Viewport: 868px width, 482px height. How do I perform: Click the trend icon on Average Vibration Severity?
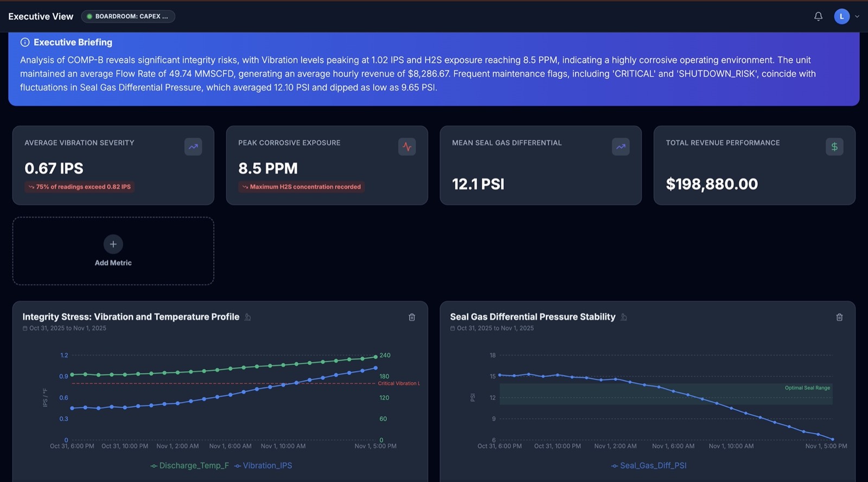pos(193,147)
